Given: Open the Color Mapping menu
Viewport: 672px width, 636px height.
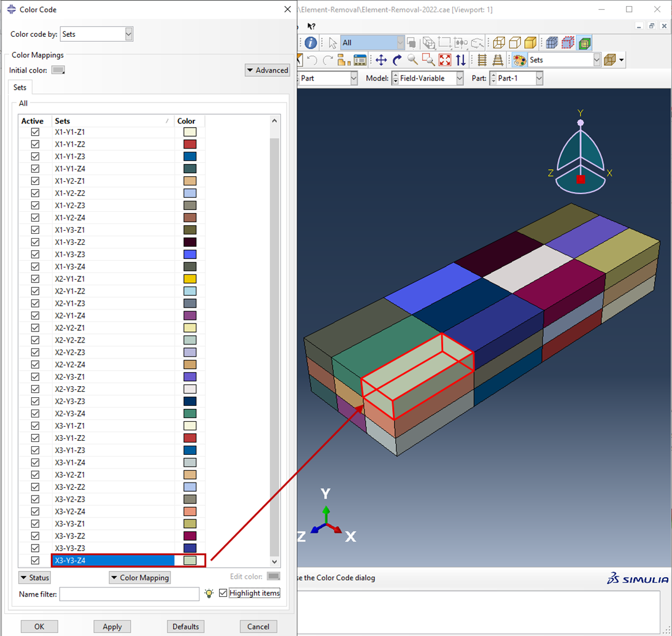Looking at the screenshot, I should 140,578.
